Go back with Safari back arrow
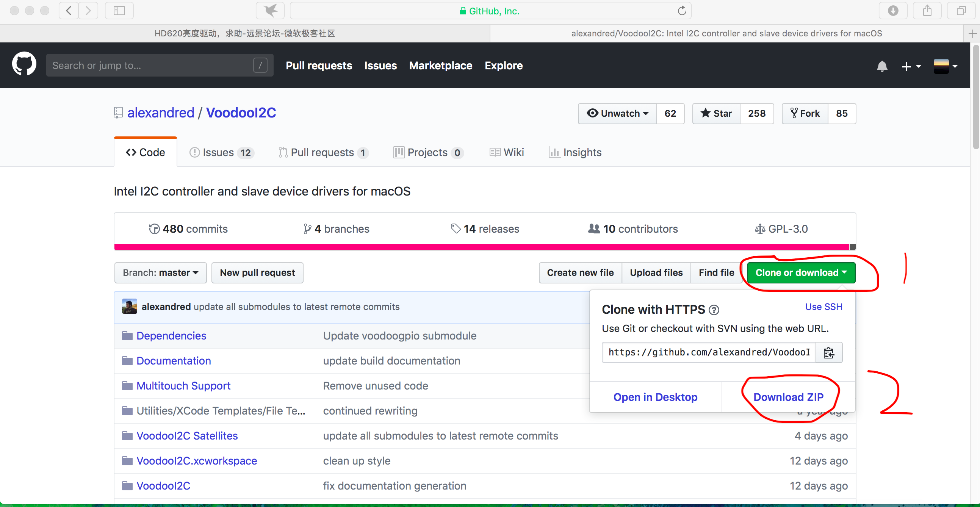The height and width of the screenshot is (507, 980). 69,11
